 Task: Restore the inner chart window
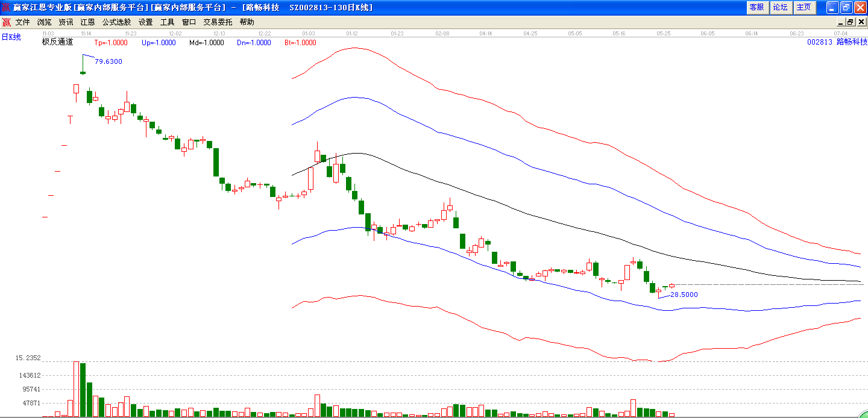coord(851,22)
